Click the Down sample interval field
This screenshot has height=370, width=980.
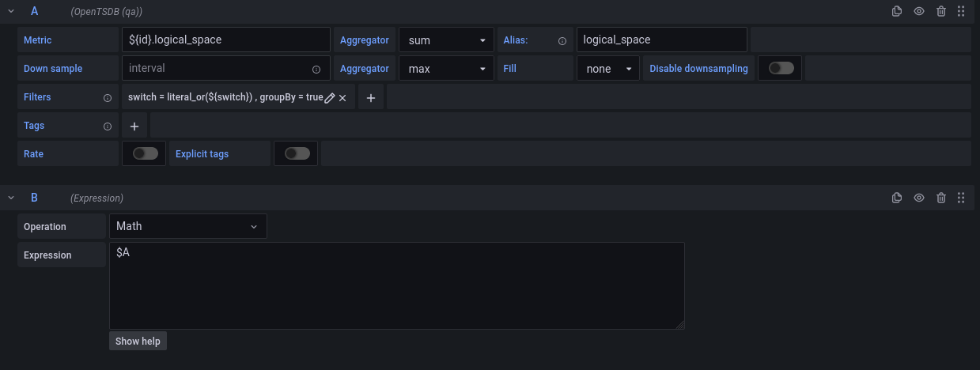coord(226,69)
